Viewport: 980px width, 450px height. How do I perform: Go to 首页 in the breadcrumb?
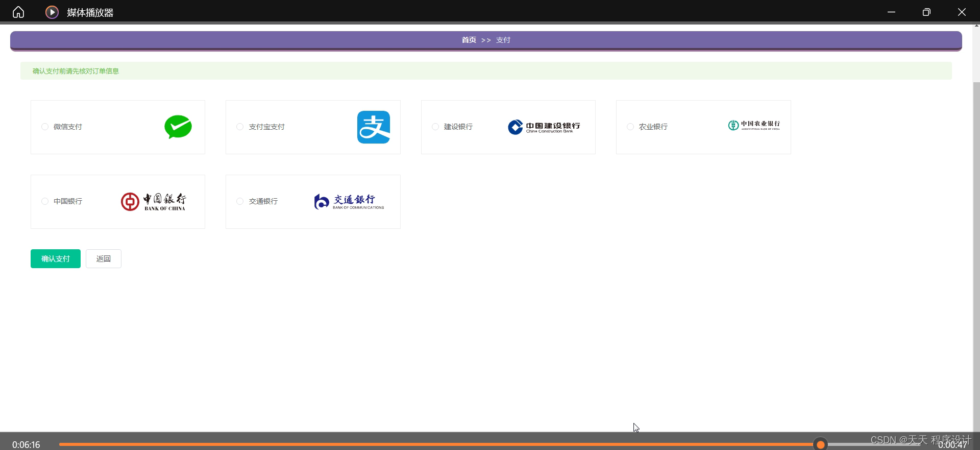(x=469, y=40)
